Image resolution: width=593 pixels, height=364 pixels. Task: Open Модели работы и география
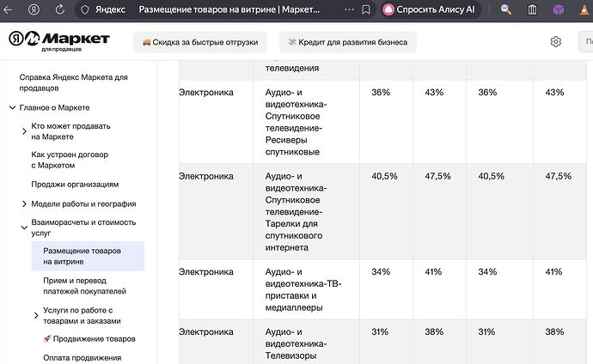click(x=83, y=204)
